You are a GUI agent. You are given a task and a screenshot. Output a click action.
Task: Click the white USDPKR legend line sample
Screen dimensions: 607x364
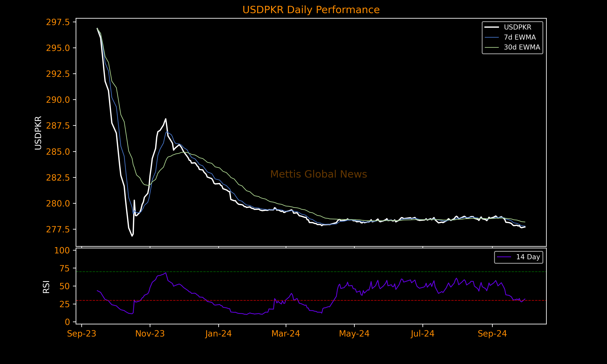tap(492, 27)
